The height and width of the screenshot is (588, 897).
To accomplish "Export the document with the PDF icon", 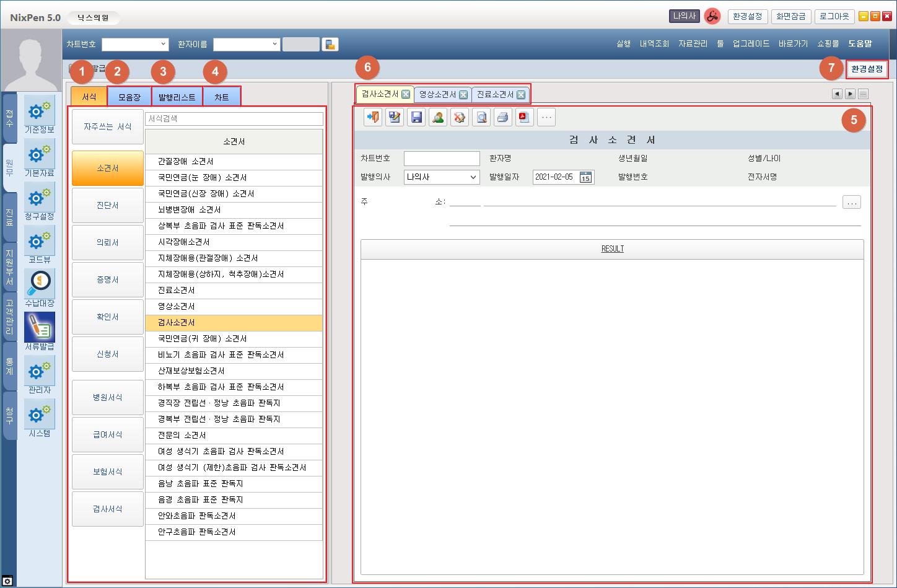I will click(x=525, y=117).
